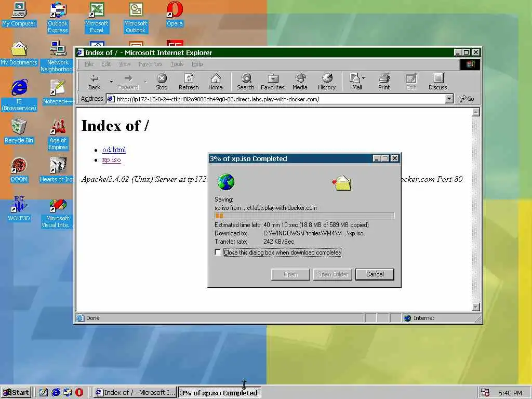Switch to the Index of / taskbar button
This screenshot has height=399, width=532.
click(x=135, y=393)
